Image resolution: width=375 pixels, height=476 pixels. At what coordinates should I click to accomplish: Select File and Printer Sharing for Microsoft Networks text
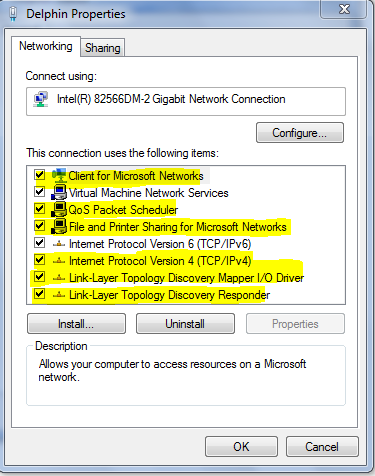(178, 227)
